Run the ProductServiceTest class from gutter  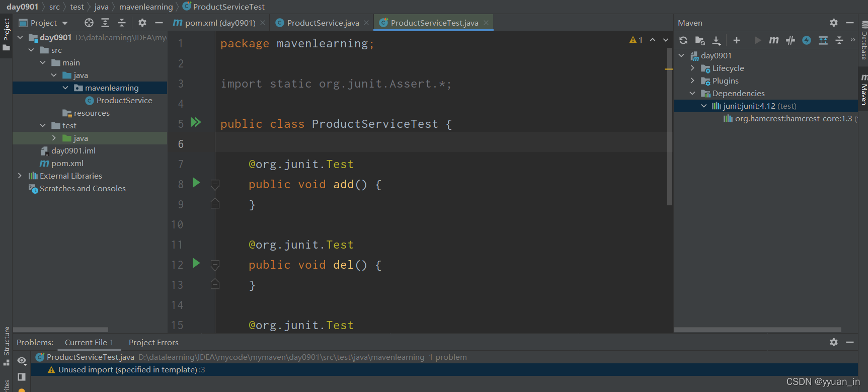(x=196, y=122)
